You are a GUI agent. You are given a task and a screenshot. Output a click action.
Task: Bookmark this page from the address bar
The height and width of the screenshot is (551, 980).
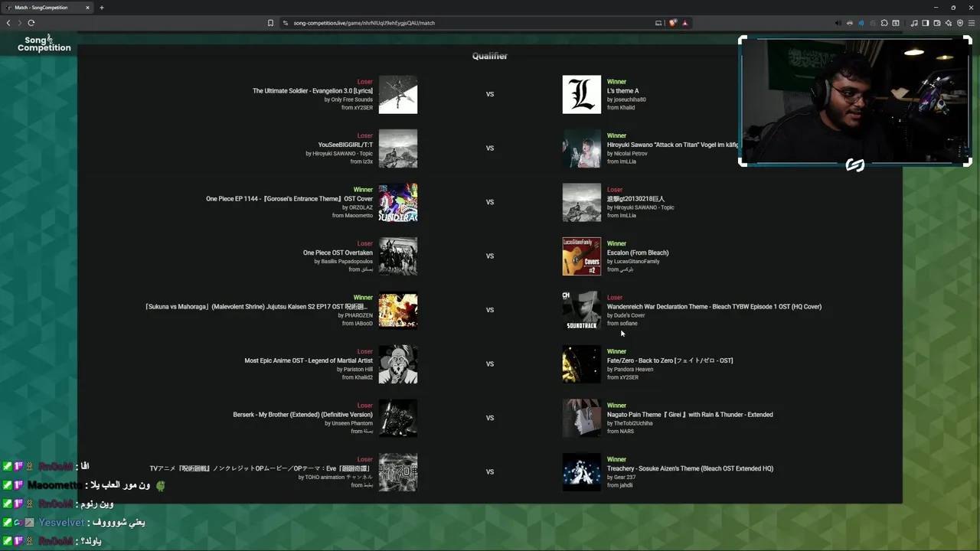270,23
